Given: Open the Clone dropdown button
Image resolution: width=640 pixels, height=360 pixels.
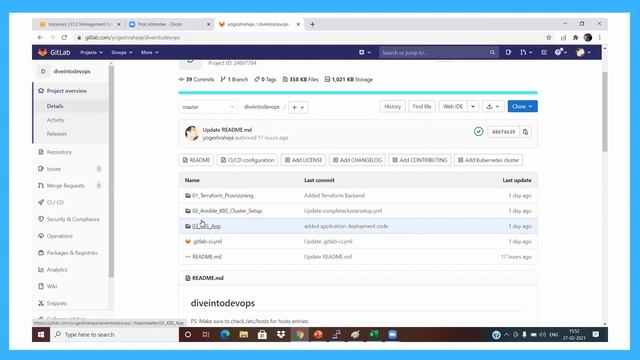Looking at the screenshot, I should tap(522, 107).
